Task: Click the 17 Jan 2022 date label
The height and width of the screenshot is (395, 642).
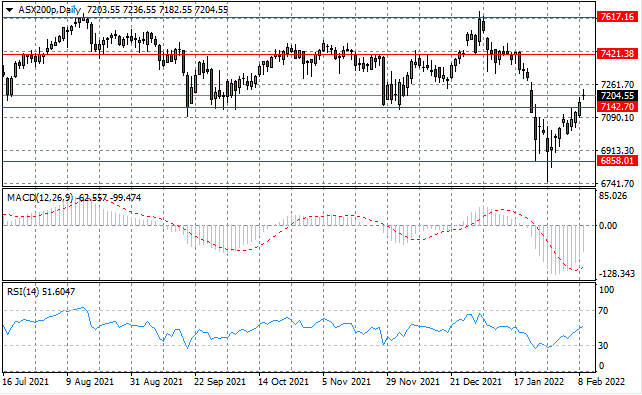Action: [x=539, y=382]
